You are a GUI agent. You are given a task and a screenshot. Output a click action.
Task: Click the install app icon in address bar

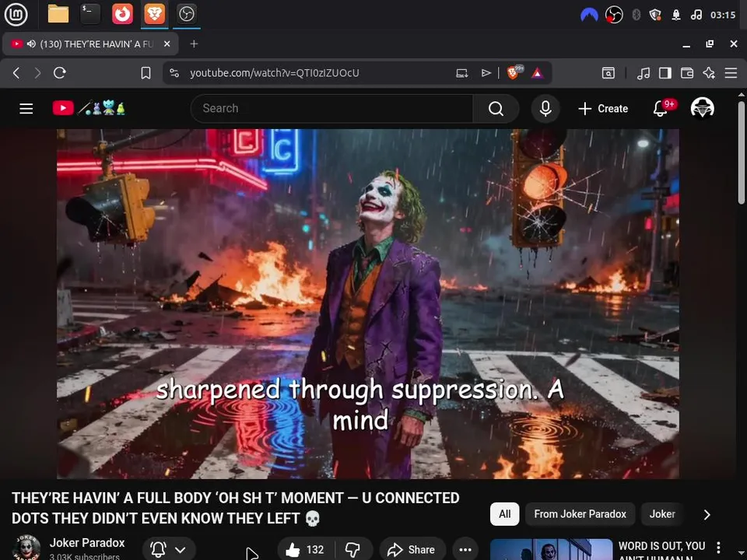coord(461,73)
